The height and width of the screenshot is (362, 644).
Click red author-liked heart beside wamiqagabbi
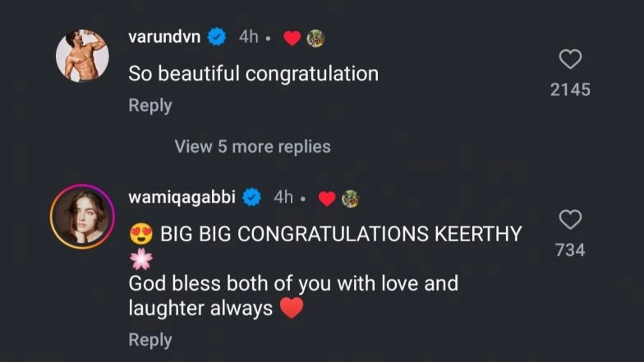coord(326,199)
